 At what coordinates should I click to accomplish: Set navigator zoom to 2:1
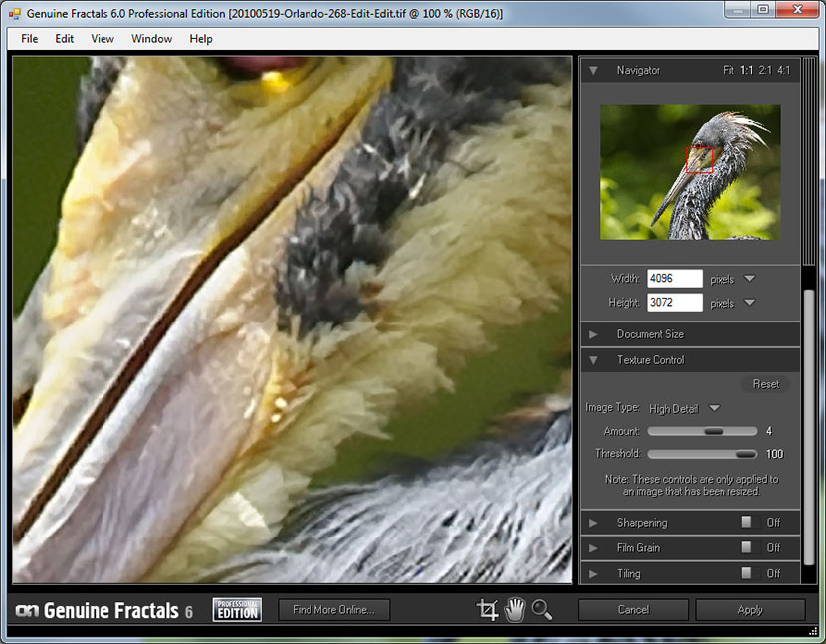pos(765,71)
